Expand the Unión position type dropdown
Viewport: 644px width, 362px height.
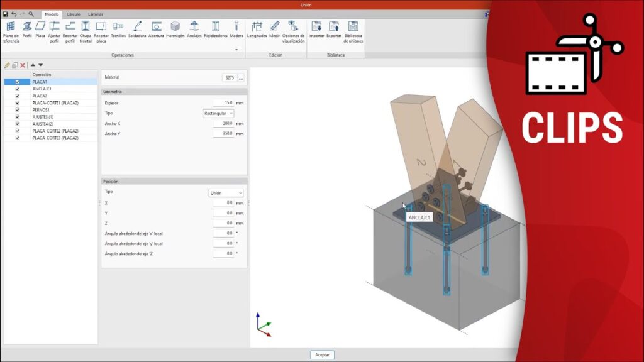226,193
